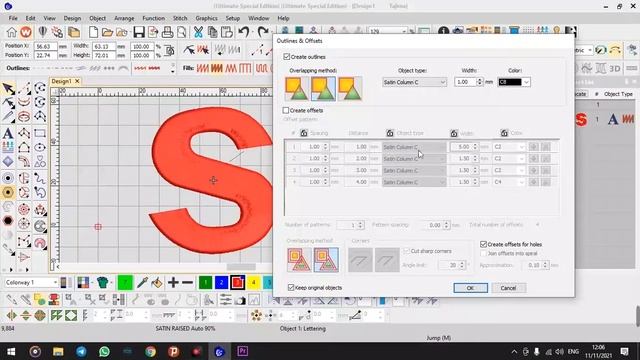Image resolution: width=640 pixels, height=360 pixels.
Task: Click the eyedropper color picker icon
Action: 142,282
